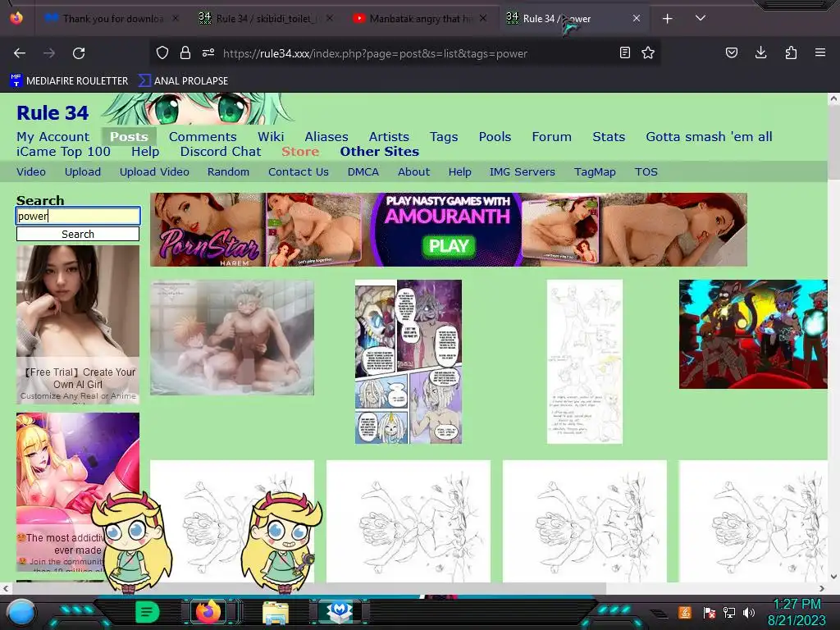Reload the page with the refresh icon
The image size is (840, 630).
[x=79, y=53]
